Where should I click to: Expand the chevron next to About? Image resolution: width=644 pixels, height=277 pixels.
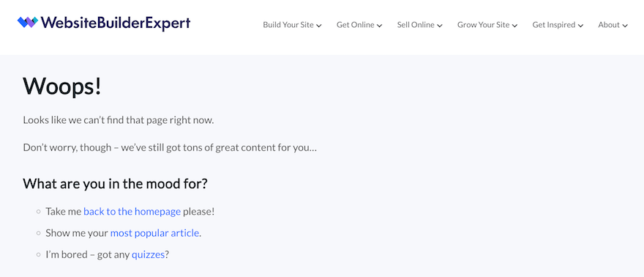[625, 26]
